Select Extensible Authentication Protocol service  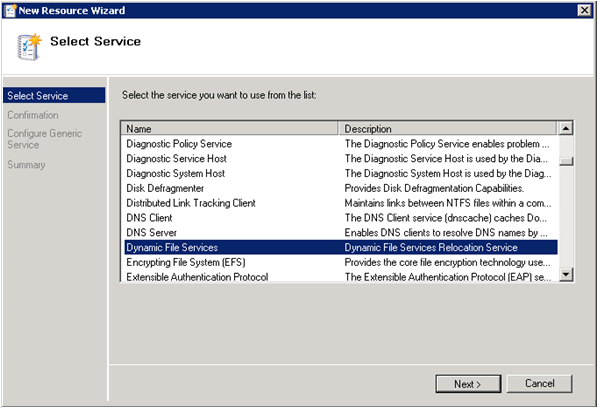(x=341, y=277)
